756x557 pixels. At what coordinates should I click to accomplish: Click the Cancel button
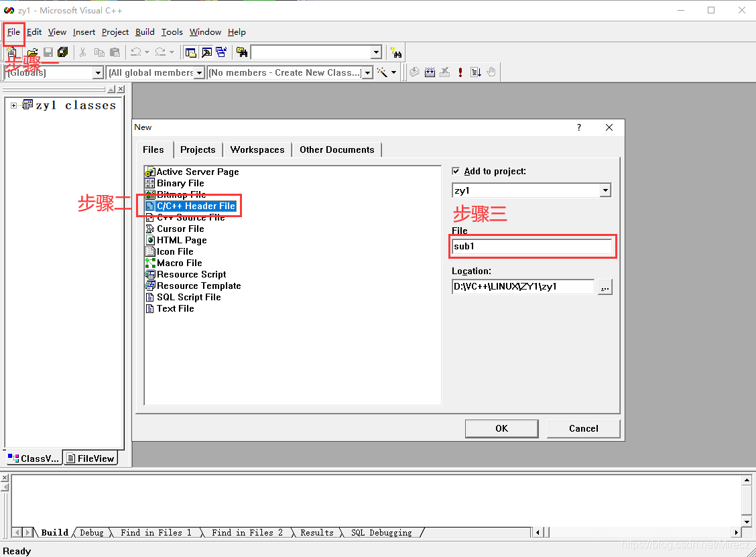(583, 429)
